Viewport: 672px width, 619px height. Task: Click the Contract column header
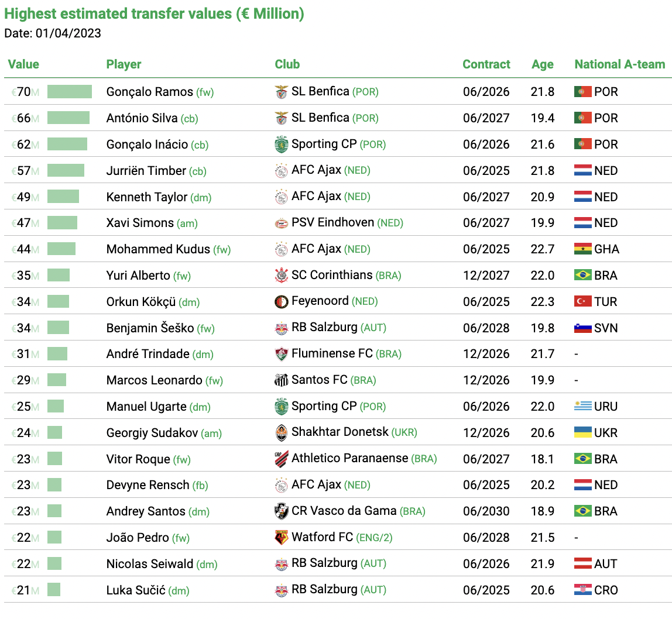tap(486, 64)
